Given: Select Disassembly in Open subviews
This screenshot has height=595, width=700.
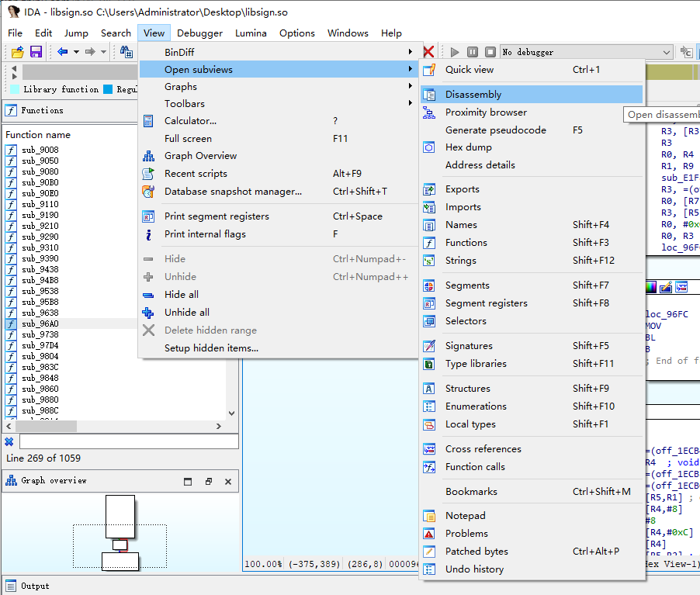Looking at the screenshot, I should pyautogui.click(x=532, y=94).
